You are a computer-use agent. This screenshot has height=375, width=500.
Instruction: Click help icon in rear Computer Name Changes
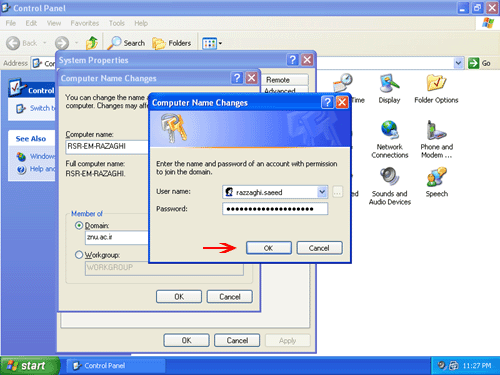[237, 78]
